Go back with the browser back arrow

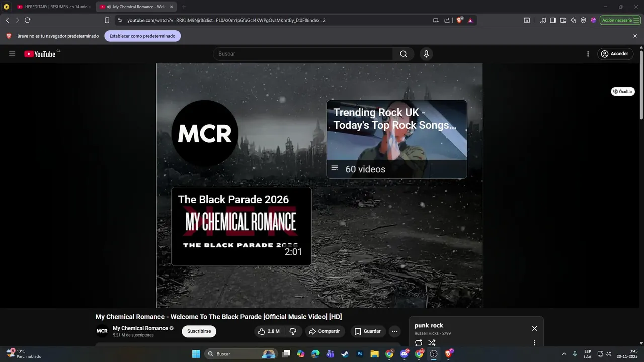pos(7,20)
